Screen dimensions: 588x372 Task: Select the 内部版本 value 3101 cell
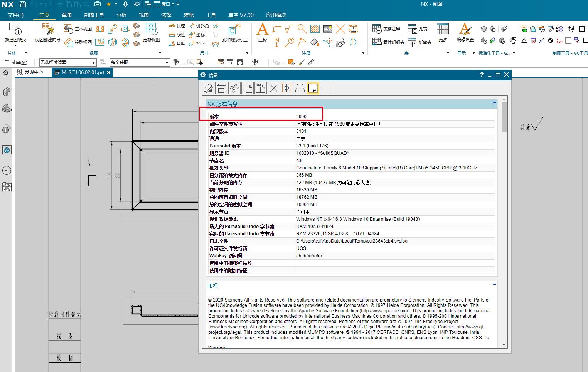(x=395, y=131)
